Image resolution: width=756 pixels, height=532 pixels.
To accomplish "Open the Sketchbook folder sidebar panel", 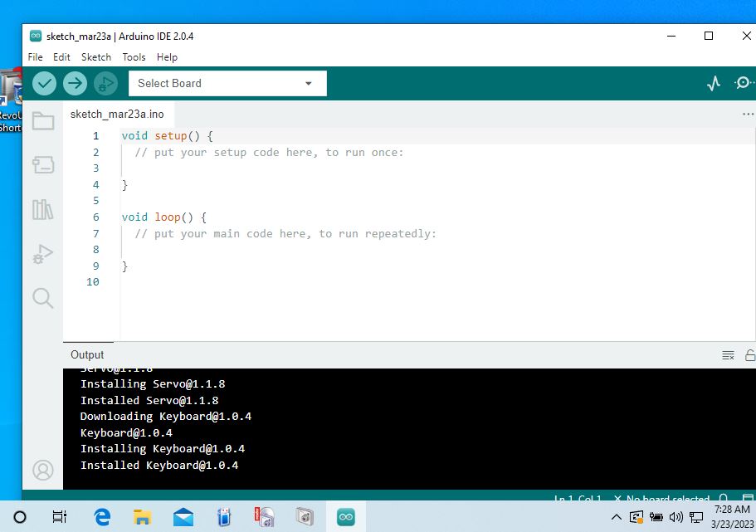I will coord(43,121).
